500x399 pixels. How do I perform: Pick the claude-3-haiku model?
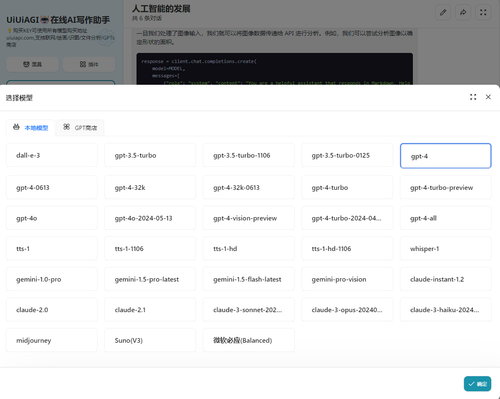point(446,310)
